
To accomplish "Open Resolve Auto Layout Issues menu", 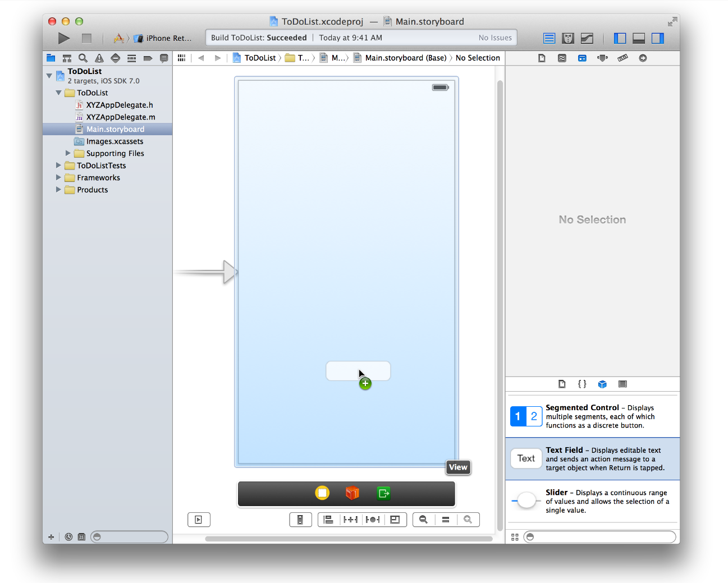I will [x=373, y=520].
